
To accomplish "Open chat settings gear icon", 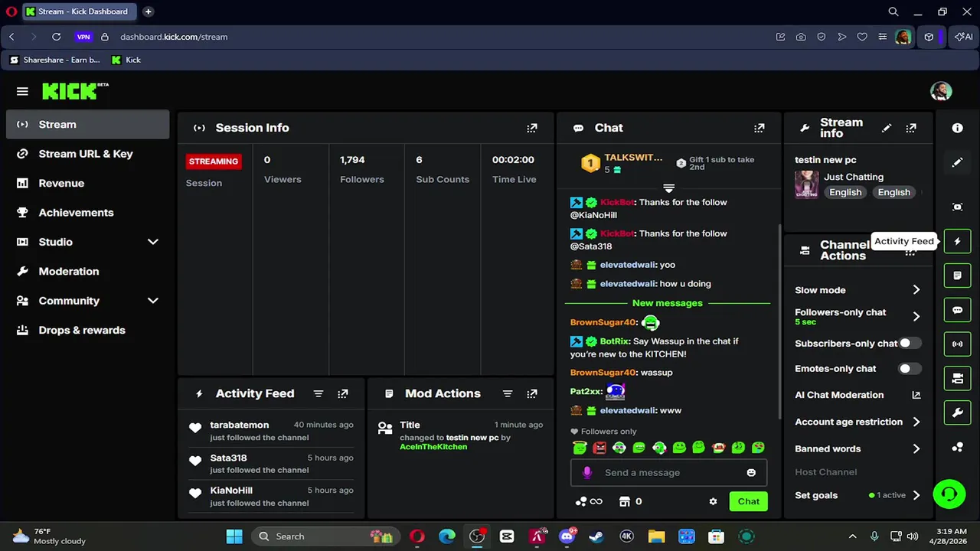I will (713, 502).
